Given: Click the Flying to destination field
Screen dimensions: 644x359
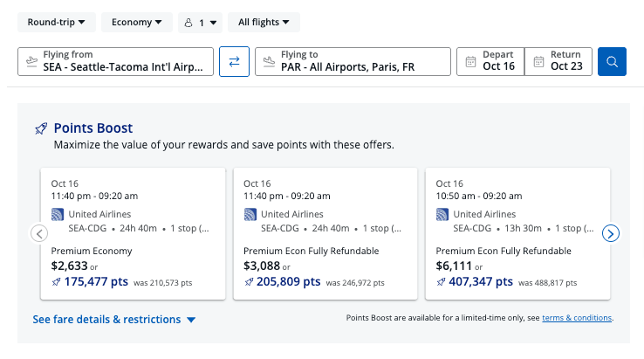Looking at the screenshot, I should (353, 62).
